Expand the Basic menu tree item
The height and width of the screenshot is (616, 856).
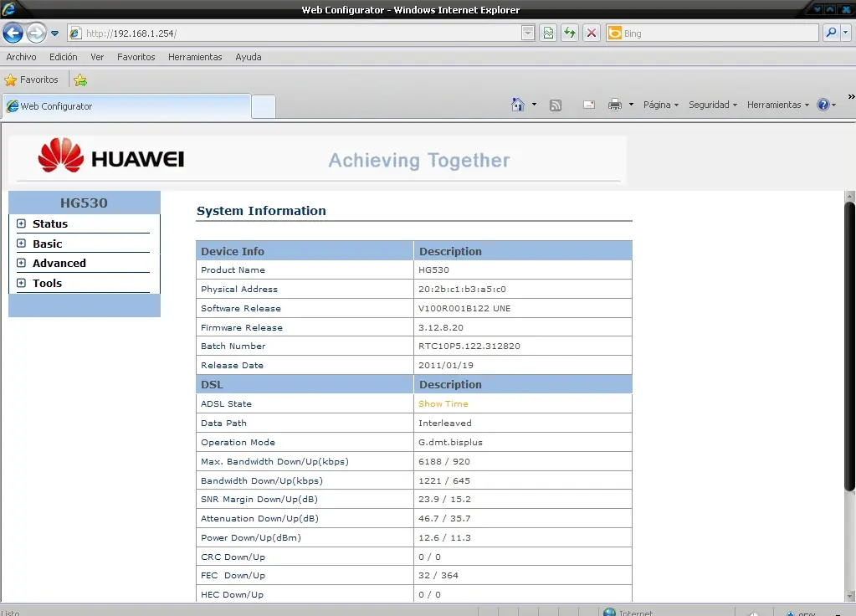point(22,244)
